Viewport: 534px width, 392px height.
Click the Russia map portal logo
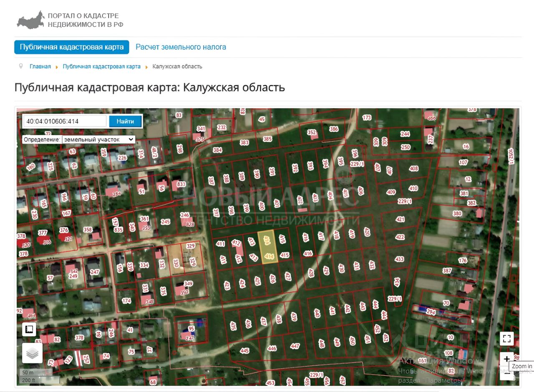tap(30, 20)
